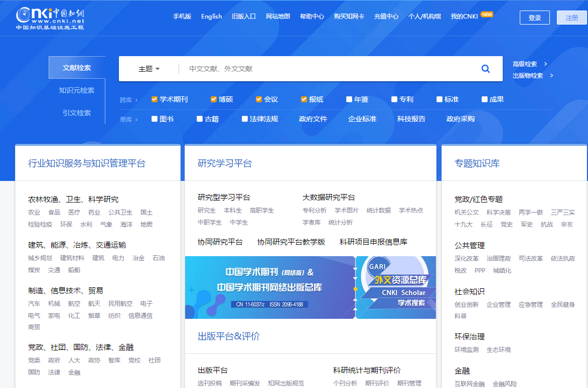Switch to 知识元检索 tab

click(77, 90)
